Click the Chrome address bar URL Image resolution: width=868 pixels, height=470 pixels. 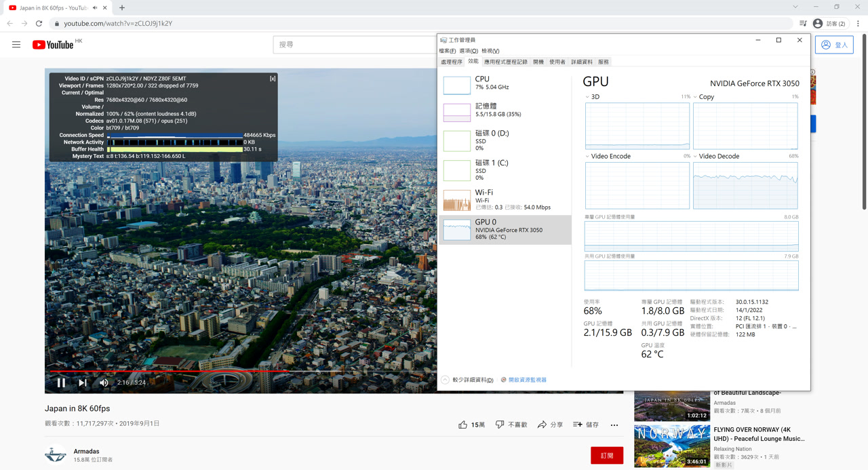[118, 23]
